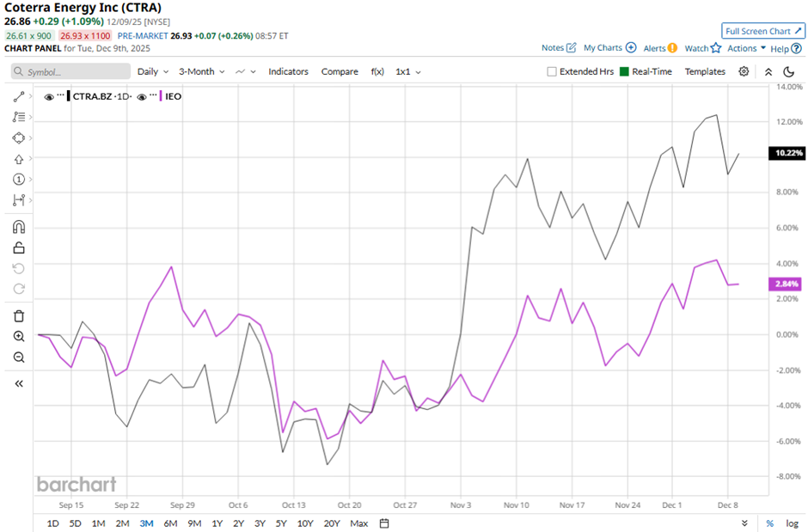Select the 5Y time range
This screenshot has height=532, width=808.
[281, 523]
